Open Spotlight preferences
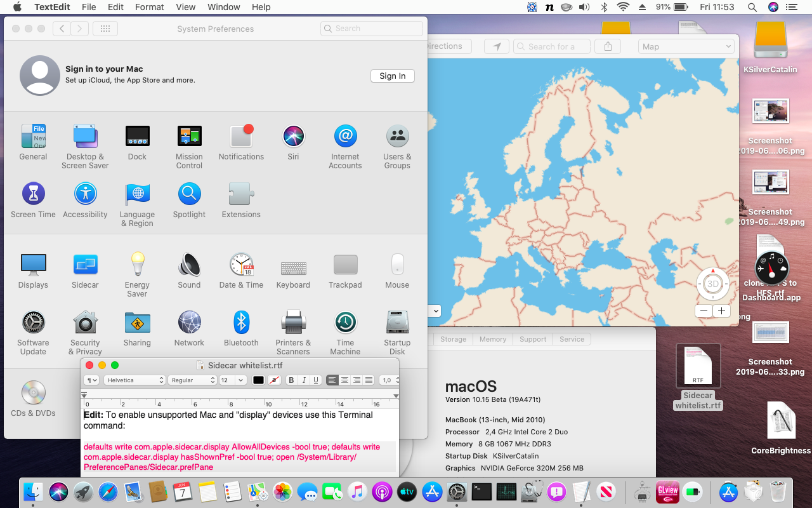The height and width of the screenshot is (508, 812). click(x=189, y=200)
